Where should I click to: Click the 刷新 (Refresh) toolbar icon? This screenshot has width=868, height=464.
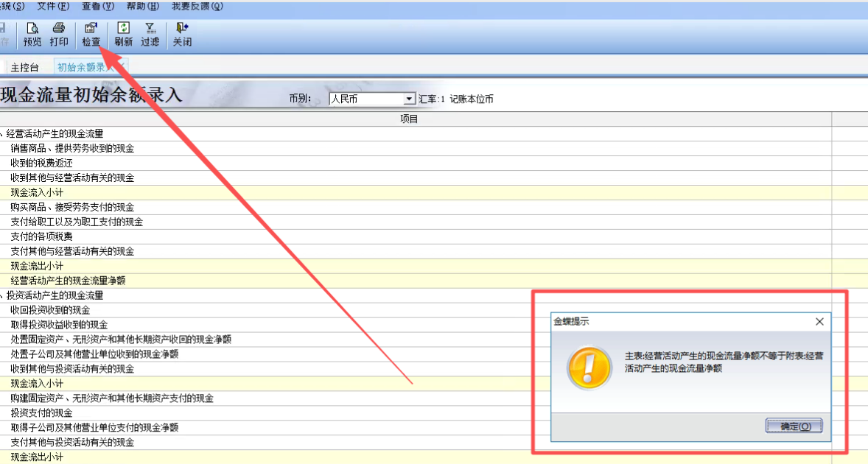pyautogui.click(x=124, y=35)
